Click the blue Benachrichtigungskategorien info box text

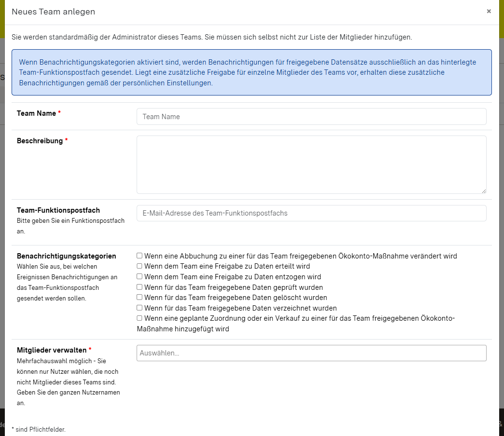click(x=248, y=72)
